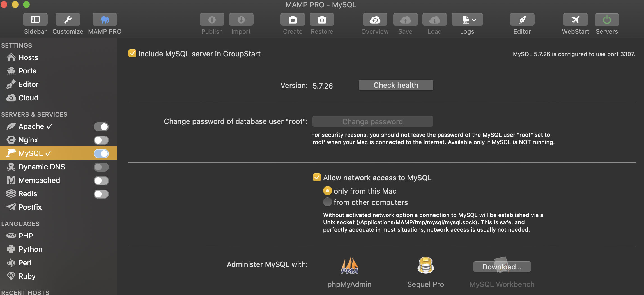Uncheck Allow network access to MySQL
The height and width of the screenshot is (295, 644).
[x=317, y=177]
